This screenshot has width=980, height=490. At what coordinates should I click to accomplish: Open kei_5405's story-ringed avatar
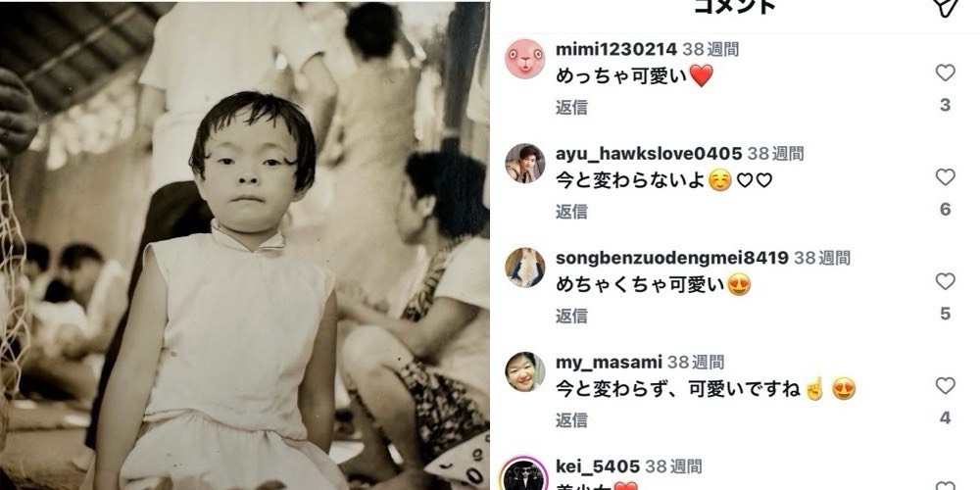click(x=525, y=475)
